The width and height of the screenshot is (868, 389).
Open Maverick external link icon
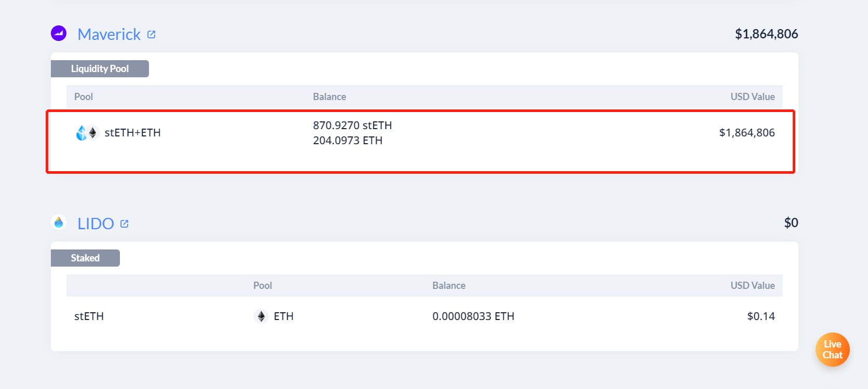tap(152, 34)
